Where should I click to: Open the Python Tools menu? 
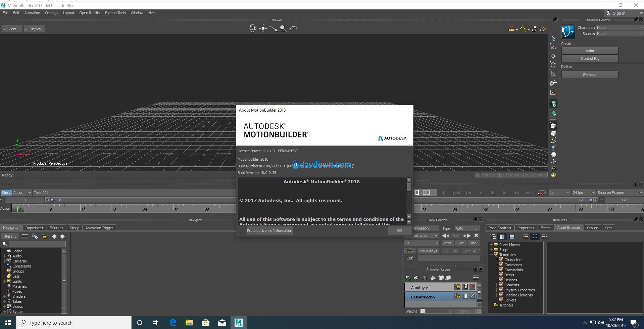(115, 13)
